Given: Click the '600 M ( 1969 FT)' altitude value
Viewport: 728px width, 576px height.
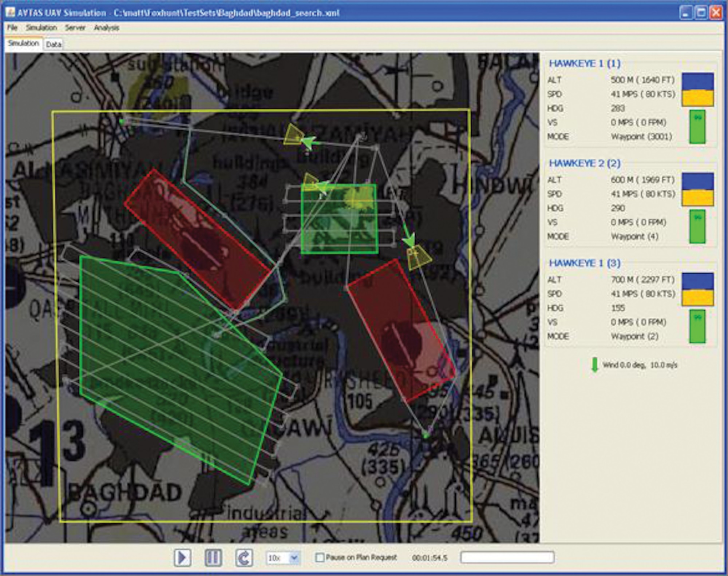Looking at the screenshot, I should click(x=643, y=180).
